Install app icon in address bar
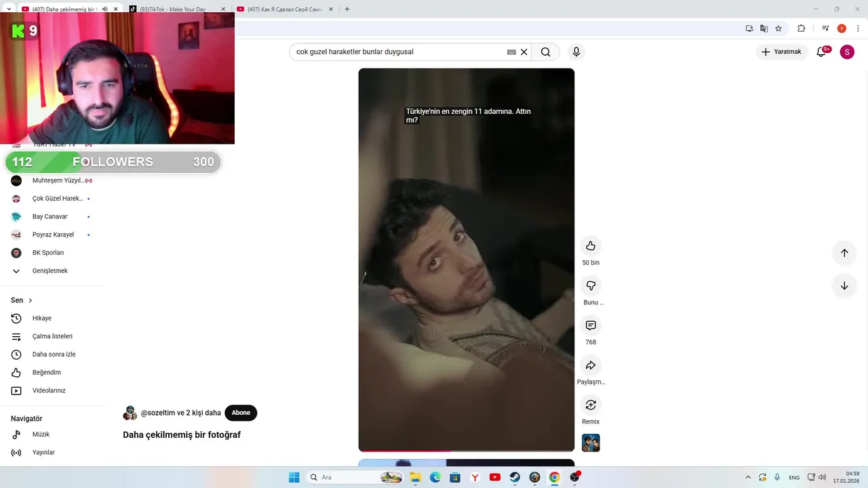This screenshot has height=488, width=868. [x=749, y=28]
